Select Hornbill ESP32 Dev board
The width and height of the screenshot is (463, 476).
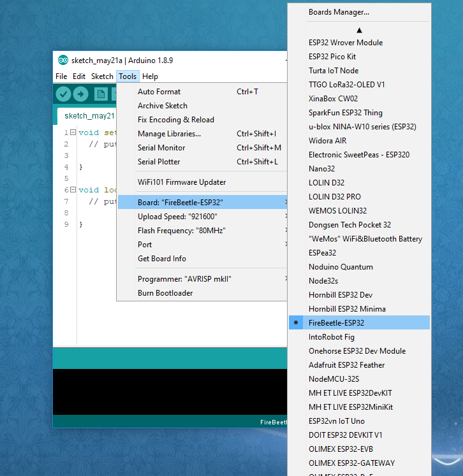(360, 295)
